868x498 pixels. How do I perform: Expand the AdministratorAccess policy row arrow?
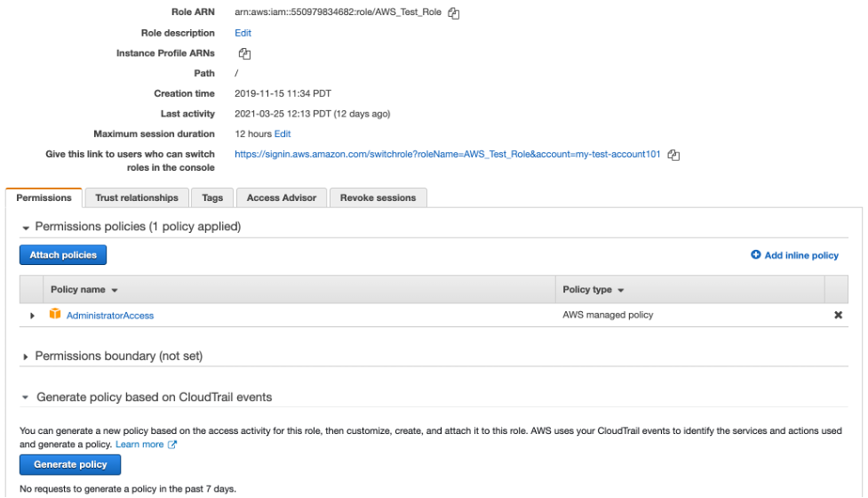pyautogui.click(x=33, y=316)
